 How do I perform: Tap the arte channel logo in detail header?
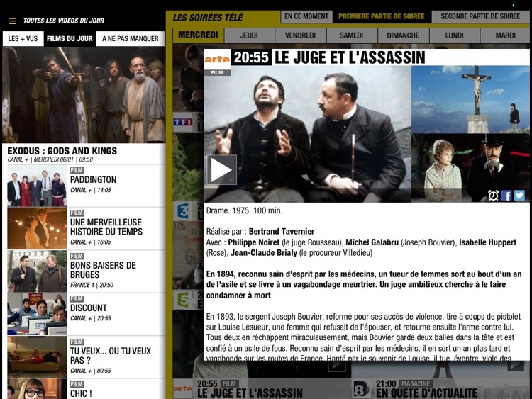(217, 60)
